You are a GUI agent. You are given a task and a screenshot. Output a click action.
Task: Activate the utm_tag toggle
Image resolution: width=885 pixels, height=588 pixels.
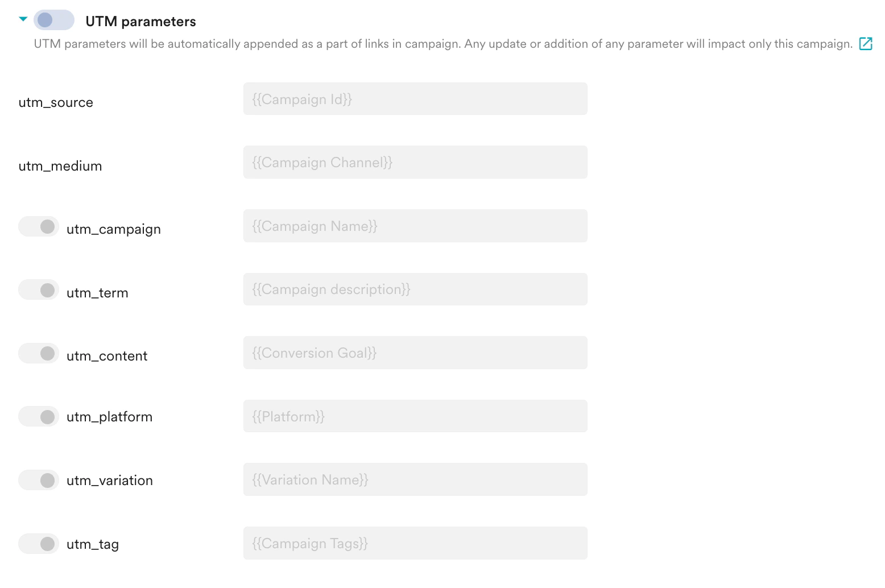[39, 543]
